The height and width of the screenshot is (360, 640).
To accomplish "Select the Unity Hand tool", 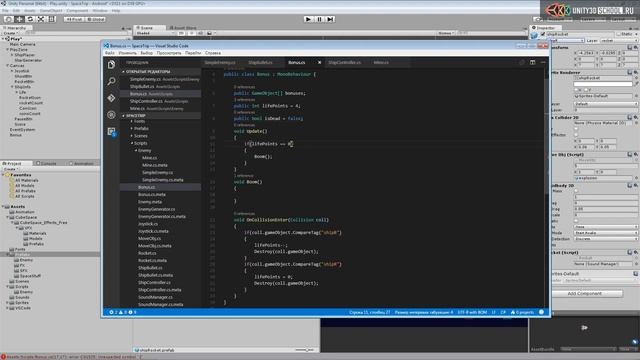I will coord(8,19).
